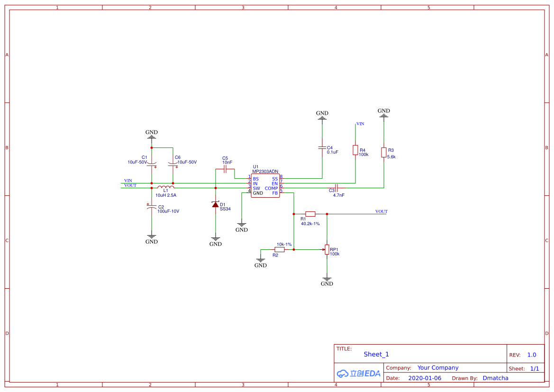554x392 pixels.
Task: Click the VOUT net label near R1
Action: (x=381, y=211)
